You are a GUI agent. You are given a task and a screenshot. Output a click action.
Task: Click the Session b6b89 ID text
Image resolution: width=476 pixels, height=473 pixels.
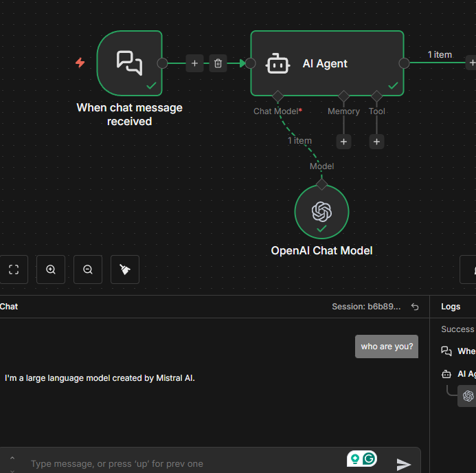pos(366,307)
